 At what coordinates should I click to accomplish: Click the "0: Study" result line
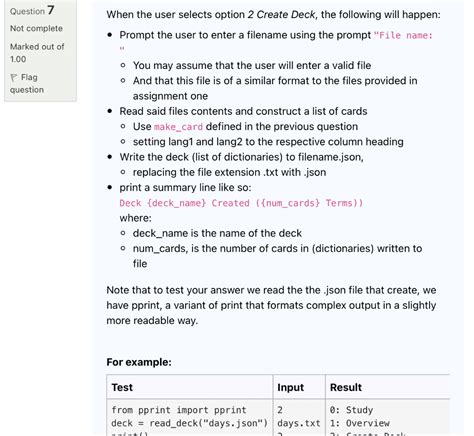tap(351, 410)
